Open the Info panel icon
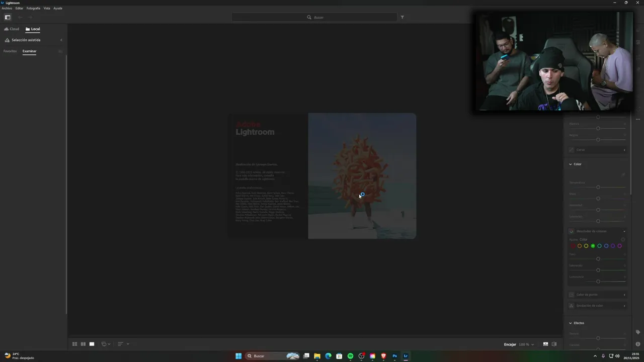 click(x=638, y=344)
